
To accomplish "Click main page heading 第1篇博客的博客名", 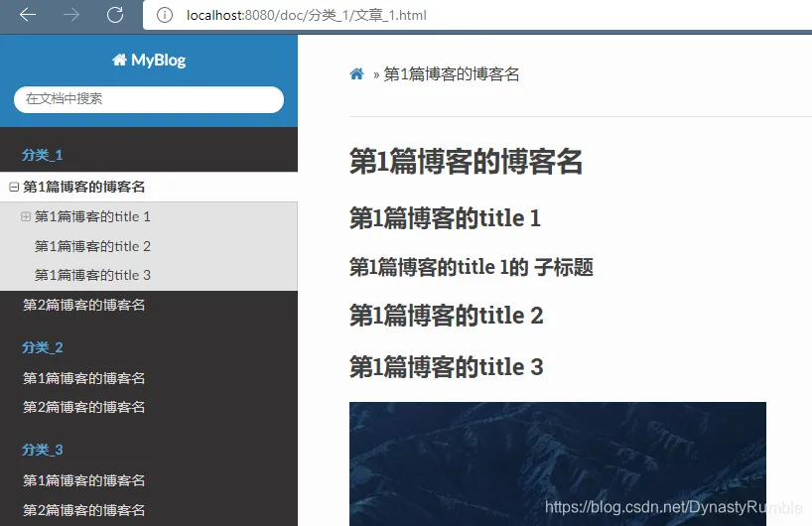I will [x=467, y=161].
